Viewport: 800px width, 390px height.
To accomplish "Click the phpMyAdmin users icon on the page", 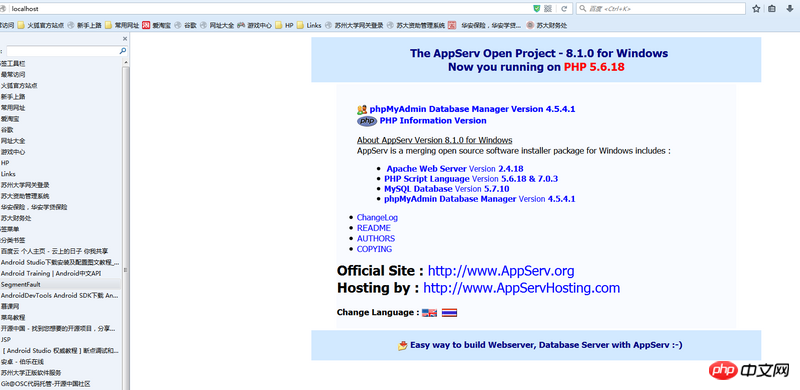I will pos(362,109).
